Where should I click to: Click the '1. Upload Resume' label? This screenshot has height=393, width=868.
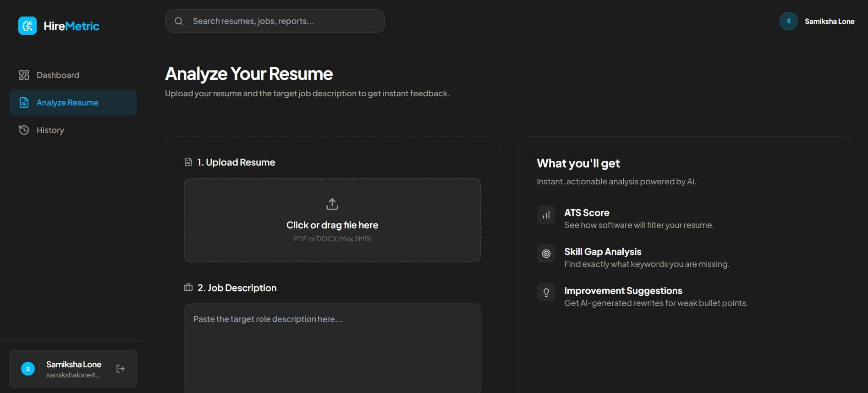pyautogui.click(x=236, y=162)
